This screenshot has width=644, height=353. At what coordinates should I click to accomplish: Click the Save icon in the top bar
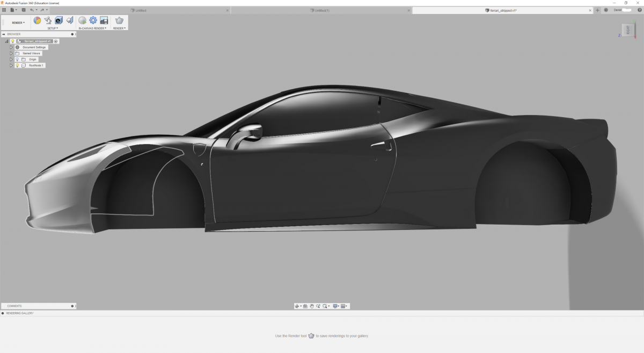pyautogui.click(x=24, y=10)
